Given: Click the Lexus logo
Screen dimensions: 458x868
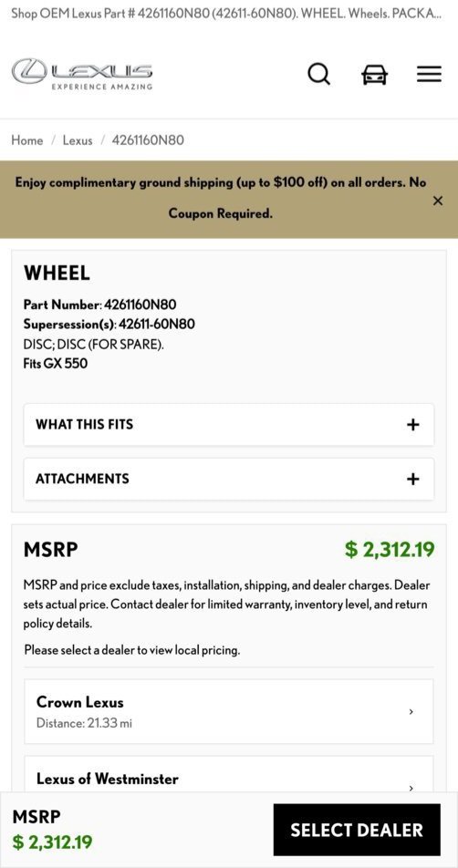Looking at the screenshot, I should (x=82, y=74).
